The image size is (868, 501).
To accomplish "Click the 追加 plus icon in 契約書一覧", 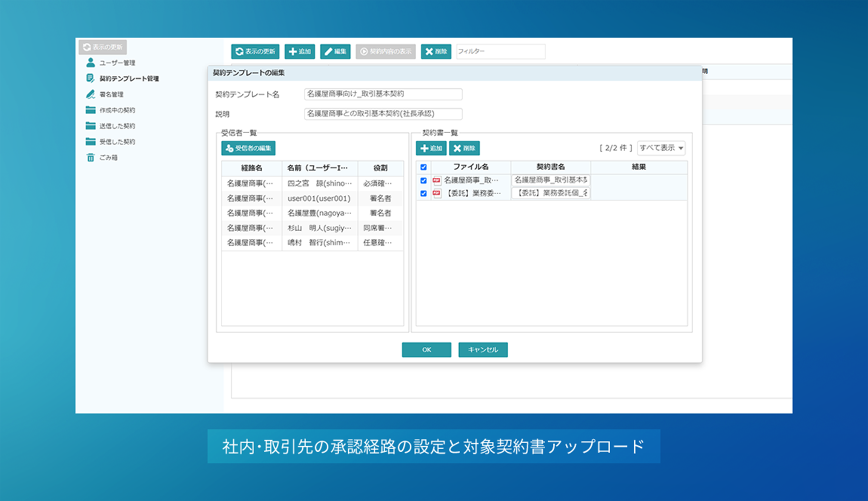I will [423, 148].
